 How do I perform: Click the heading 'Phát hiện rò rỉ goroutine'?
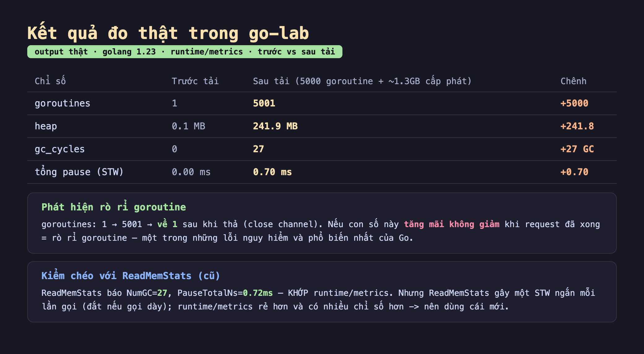click(x=114, y=207)
